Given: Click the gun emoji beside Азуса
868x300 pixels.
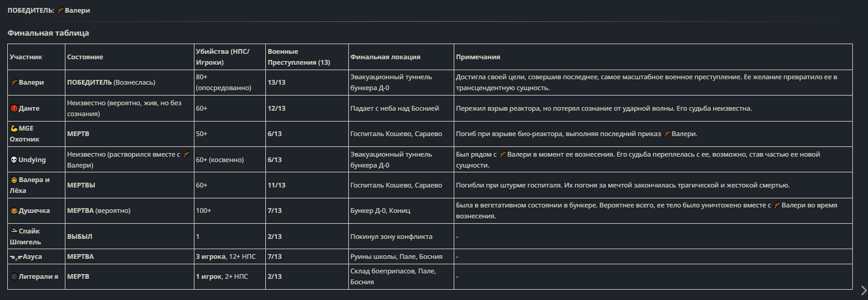Looking at the screenshot, I should coord(16,256).
